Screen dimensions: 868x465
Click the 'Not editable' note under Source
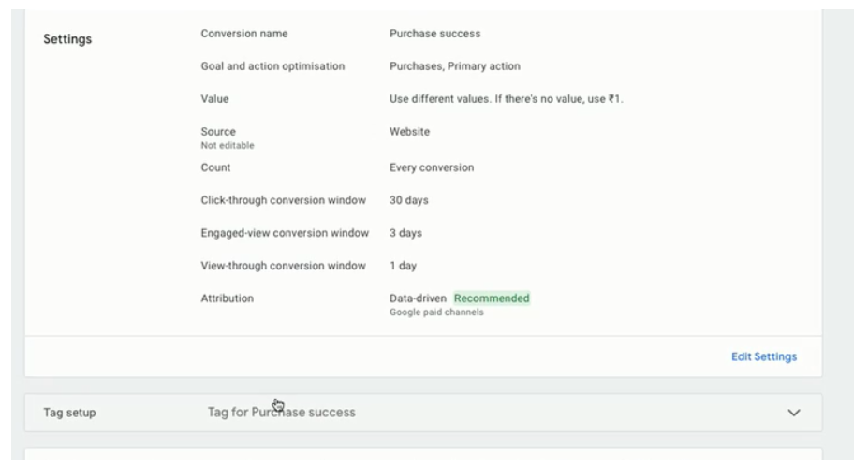point(228,145)
